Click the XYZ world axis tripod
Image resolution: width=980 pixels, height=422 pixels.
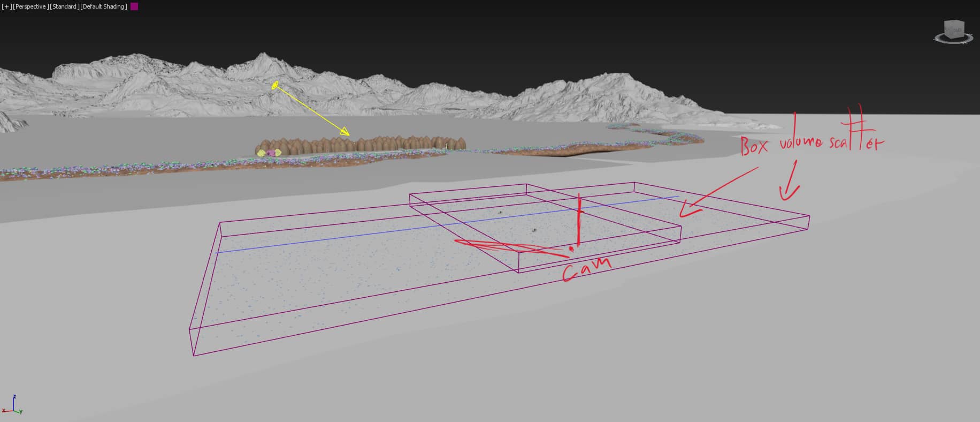tap(12, 406)
